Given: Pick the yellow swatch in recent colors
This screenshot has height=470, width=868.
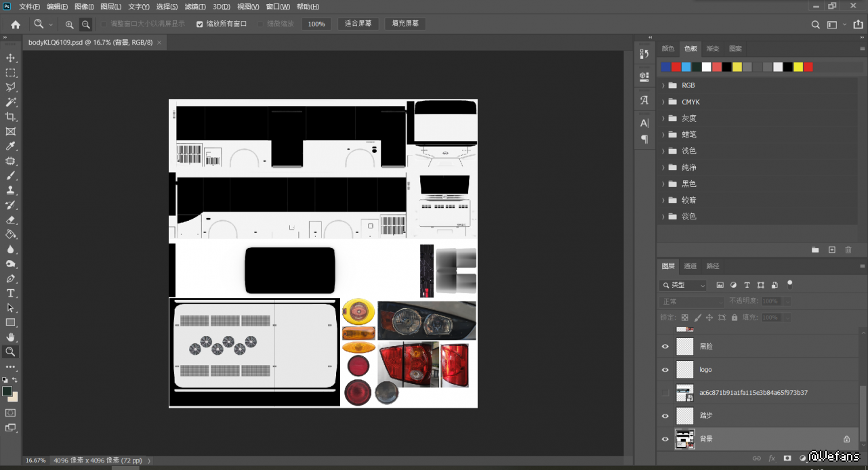Looking at the screenshot, I should click(x=737, y=67).
